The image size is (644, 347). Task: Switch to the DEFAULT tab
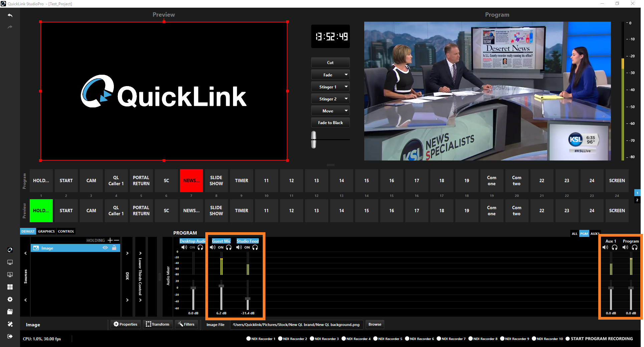(x=28, y=231)
